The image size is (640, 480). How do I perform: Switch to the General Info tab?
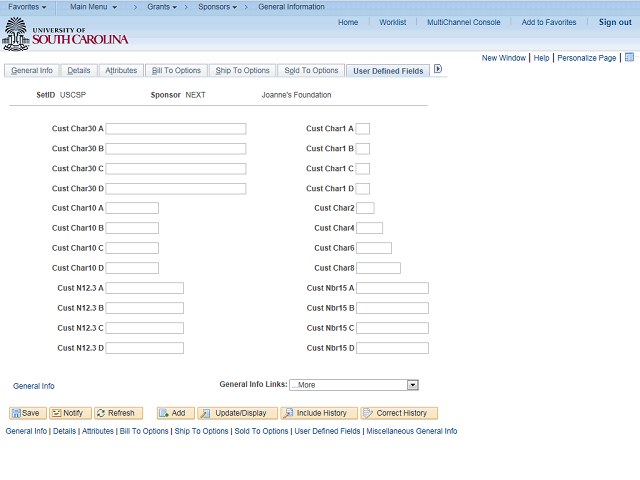point(32,71)
